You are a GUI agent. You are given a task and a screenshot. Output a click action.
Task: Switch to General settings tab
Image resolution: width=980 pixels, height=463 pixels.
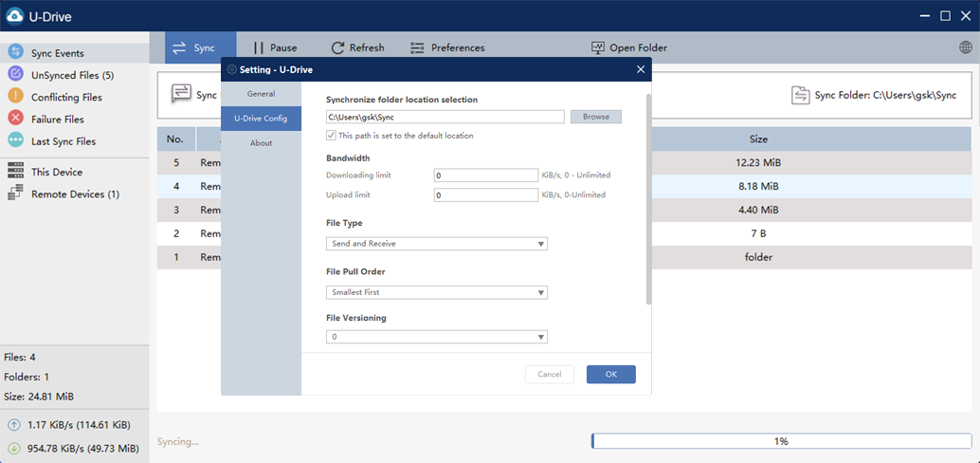pyautogui.click(x=262, y=94)
